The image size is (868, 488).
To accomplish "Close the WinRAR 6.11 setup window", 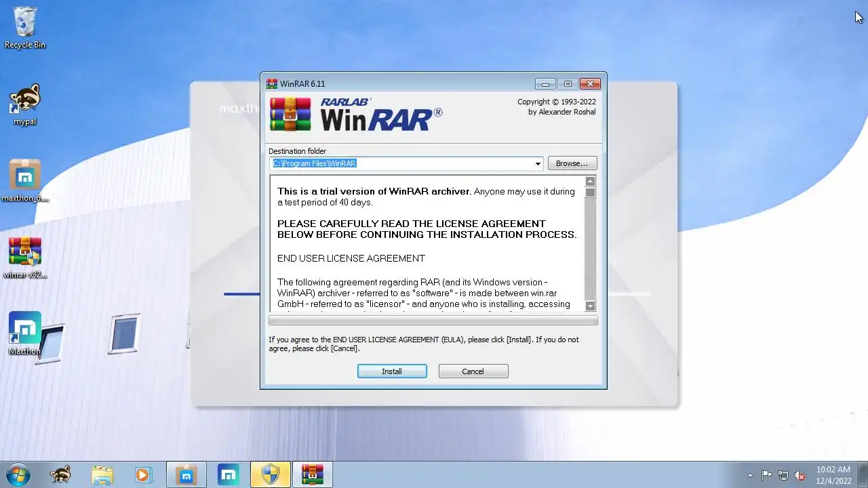I will pos(590,84).
